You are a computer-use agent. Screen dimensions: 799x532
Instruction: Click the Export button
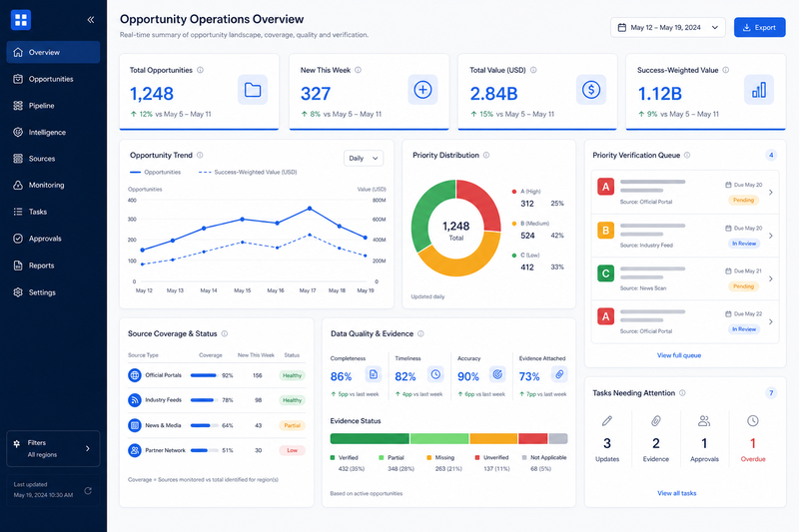pos(759,28)
